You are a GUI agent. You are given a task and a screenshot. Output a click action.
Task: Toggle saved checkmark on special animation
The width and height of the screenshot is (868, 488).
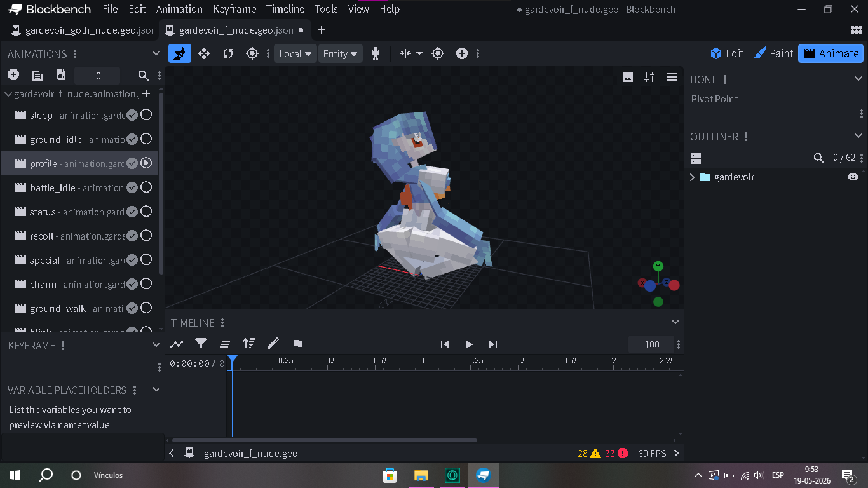coord(132,260)
